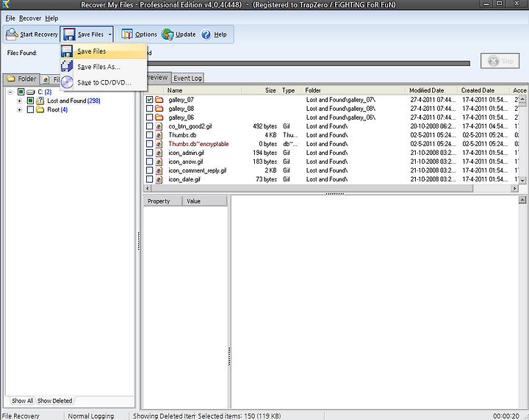Check the co_btn_good2.gif checkbox
Image resolution: width=529 pixels, height=420 pixels.
pos(149,126)
